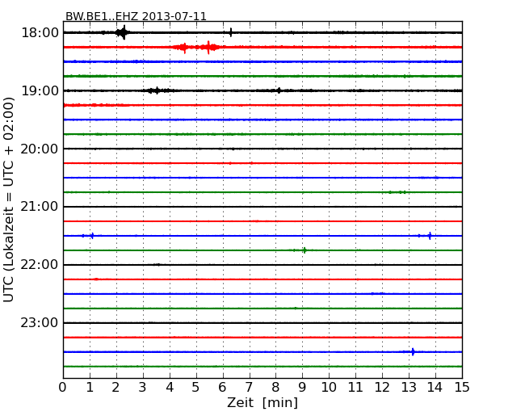Screen dimensions: 525x420
Task: Click the x-axis tick label 0
Action: point(63,387)
